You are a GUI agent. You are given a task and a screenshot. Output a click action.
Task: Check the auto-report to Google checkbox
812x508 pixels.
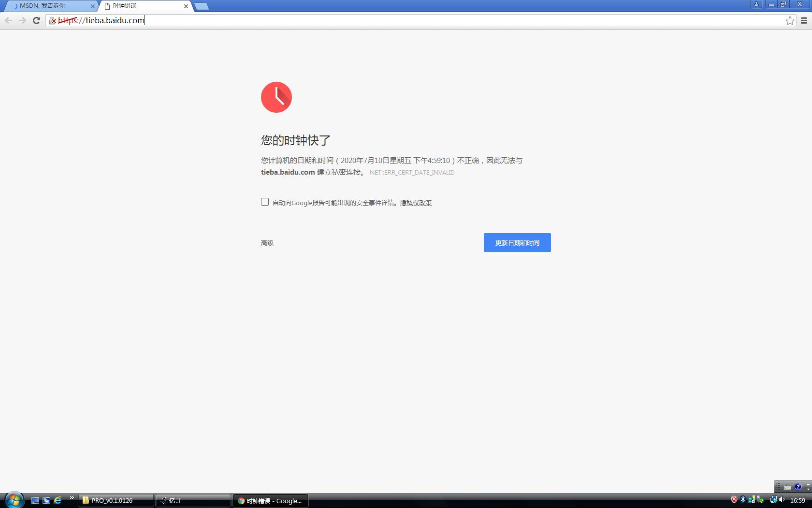[x=265, y=202]
